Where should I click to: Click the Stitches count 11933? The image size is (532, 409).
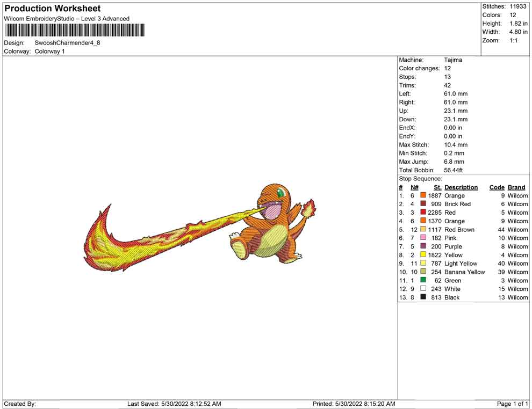click(517, 6)
